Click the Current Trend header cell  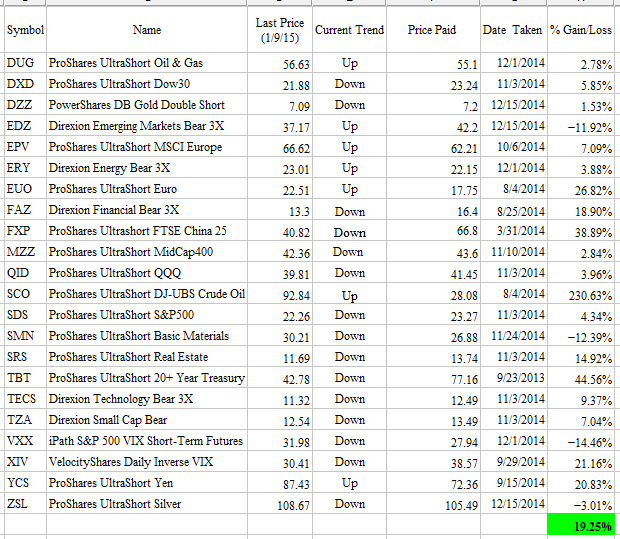(349, 30)
